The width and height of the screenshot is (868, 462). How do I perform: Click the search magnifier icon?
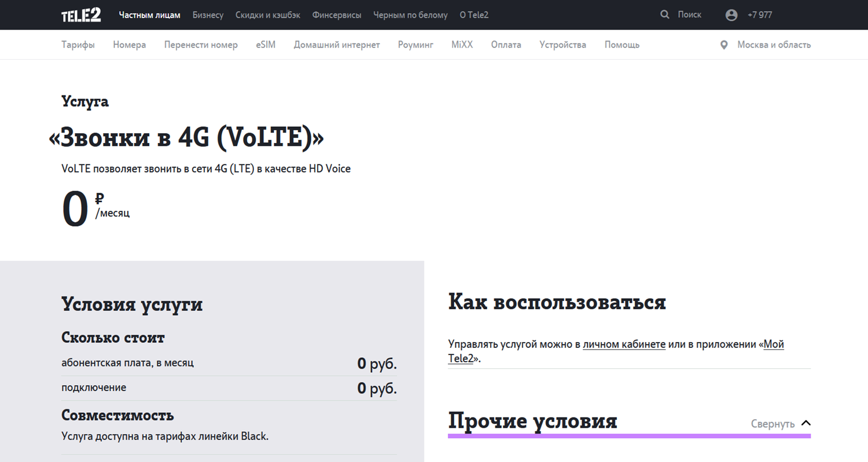(665, 14)
